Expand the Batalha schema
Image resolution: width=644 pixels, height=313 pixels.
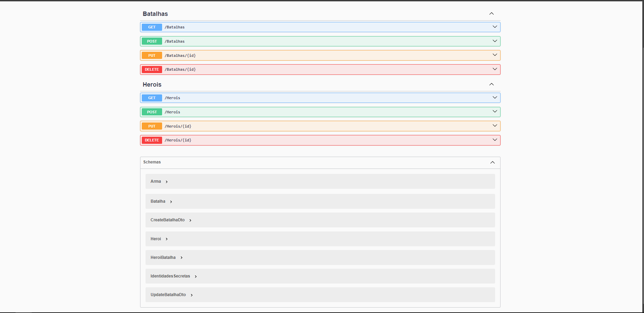[171, 202]
